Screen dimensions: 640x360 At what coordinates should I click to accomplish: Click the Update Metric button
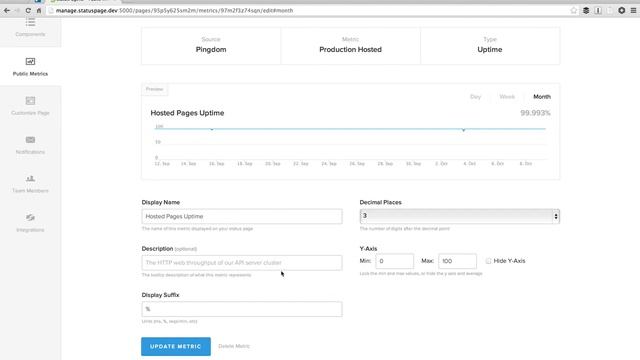coord(176,346)
